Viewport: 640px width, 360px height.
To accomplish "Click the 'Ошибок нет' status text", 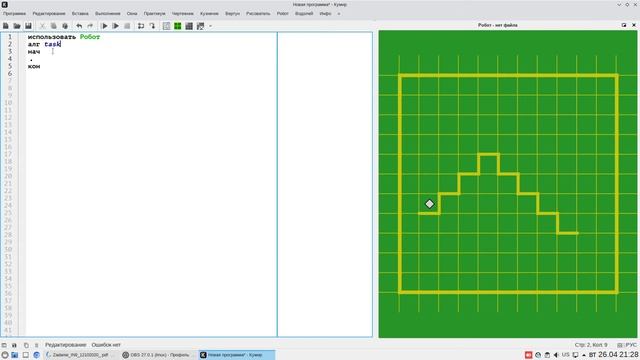I will pos(106,345).
